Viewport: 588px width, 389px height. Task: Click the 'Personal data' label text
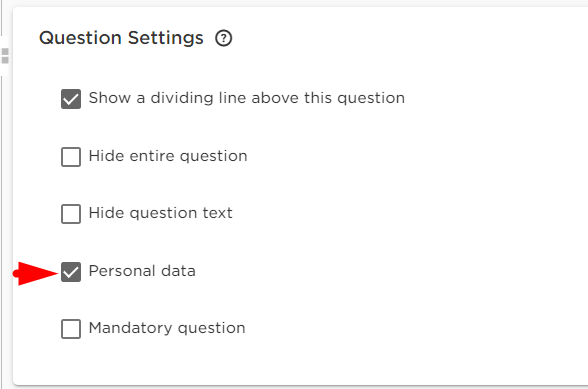tap(142, 271)
